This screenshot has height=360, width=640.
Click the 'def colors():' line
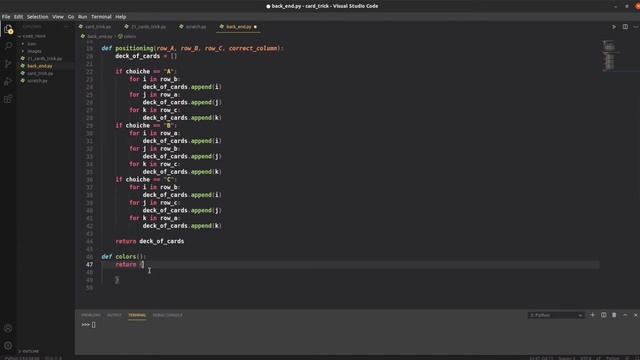[x=123, y=257]
